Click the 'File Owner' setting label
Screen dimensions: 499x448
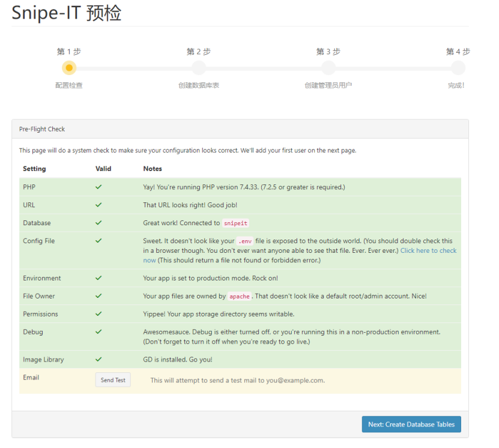click(x=39, y=296)
